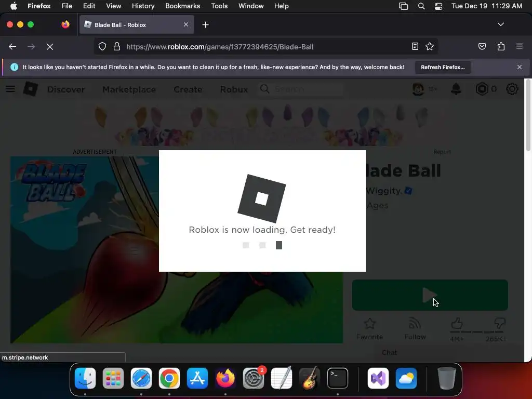Stop loading the page
Screen dimensions: 532x399
point(50,47)
